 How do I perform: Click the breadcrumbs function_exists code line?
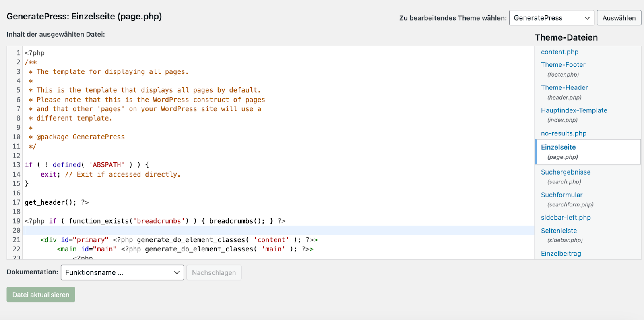tap(155, 221)
